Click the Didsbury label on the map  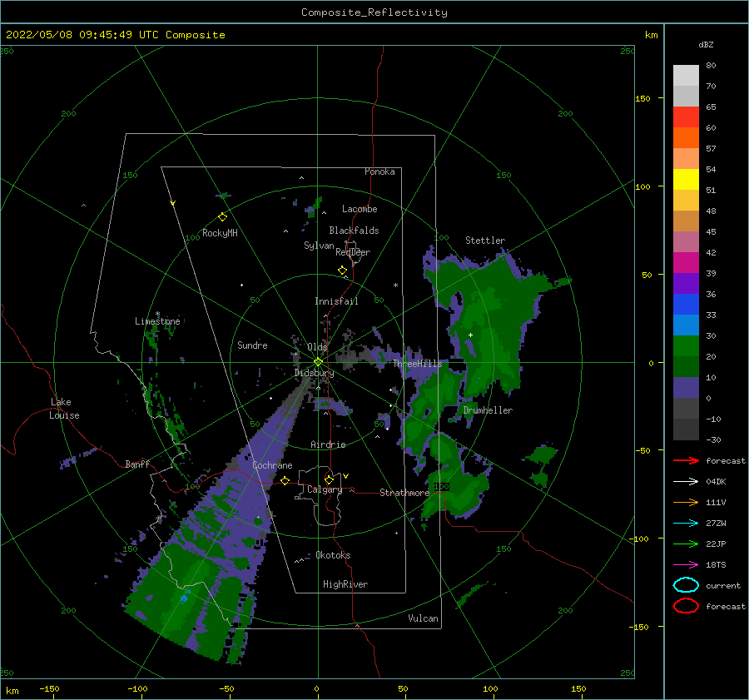point(314,373)
